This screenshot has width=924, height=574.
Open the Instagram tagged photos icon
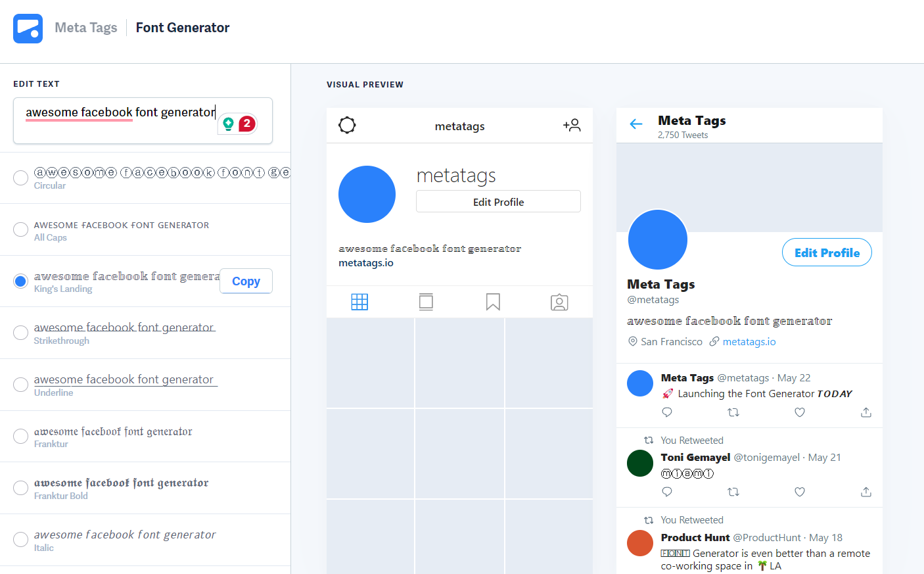(559, 302)
